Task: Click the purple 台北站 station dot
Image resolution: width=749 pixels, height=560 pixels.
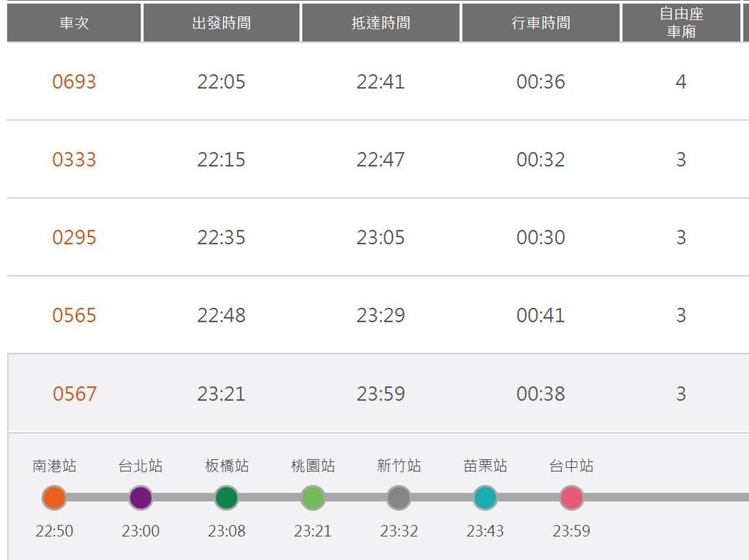Action: (140, 497)
